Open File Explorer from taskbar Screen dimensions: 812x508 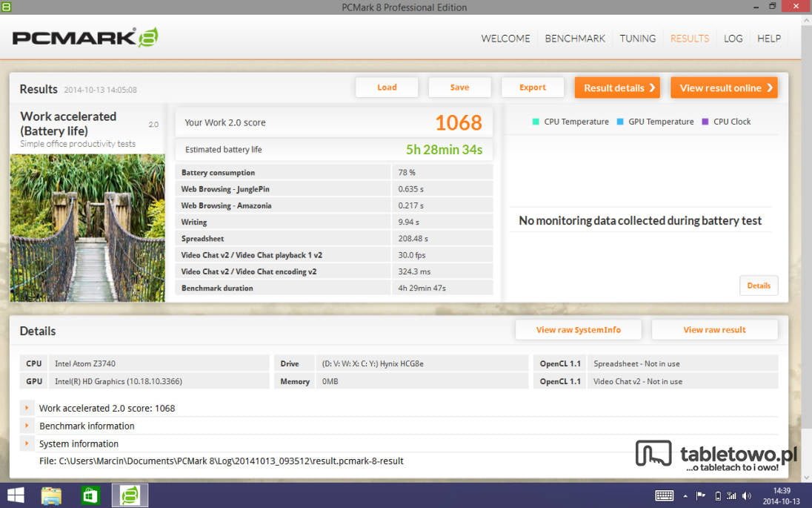click(x=52, y=496)
